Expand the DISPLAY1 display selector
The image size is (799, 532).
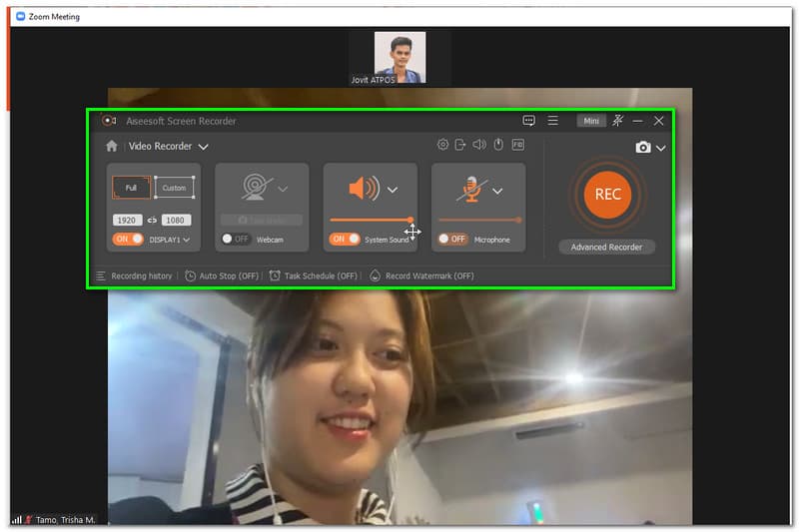pyautogui.click(x=186, y=241)
